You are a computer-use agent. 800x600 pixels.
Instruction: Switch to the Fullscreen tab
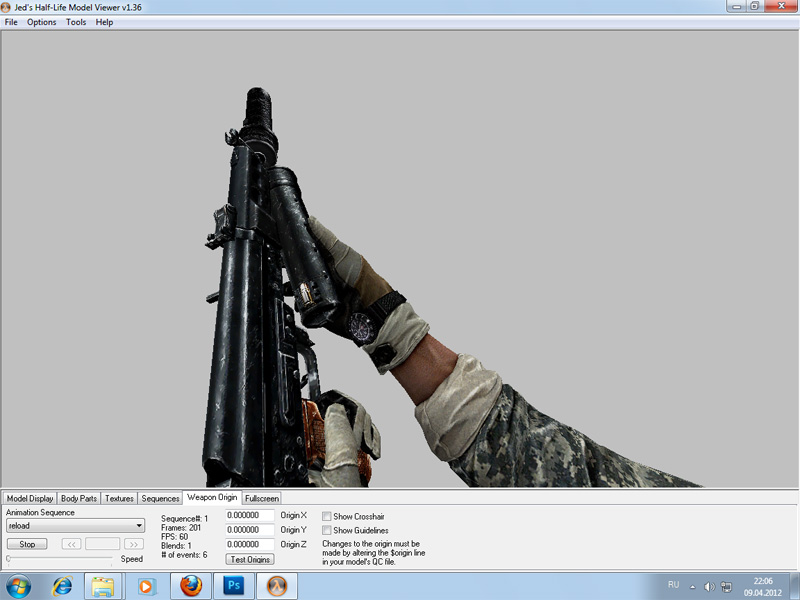(262, 498)
